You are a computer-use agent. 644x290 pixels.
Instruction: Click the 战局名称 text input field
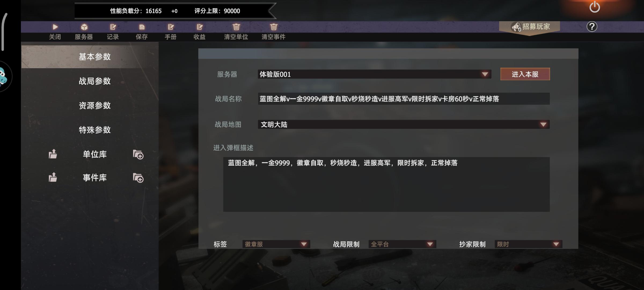(404, 99)
